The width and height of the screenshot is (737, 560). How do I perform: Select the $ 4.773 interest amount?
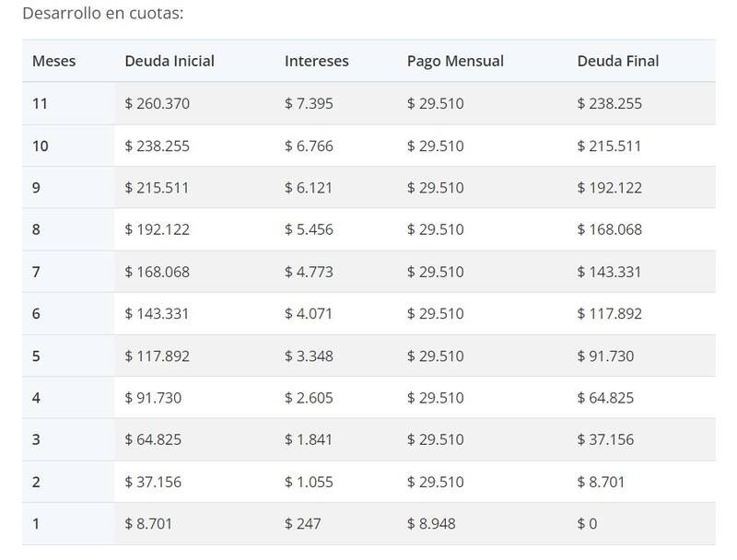pyautogui.click(x=309, y=272)
